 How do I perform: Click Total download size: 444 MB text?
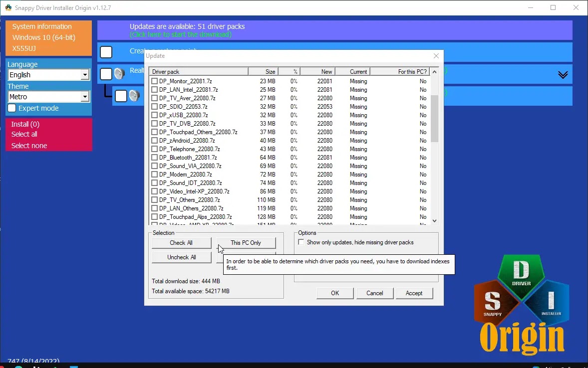pyautogui.click(x=186, y=281)
